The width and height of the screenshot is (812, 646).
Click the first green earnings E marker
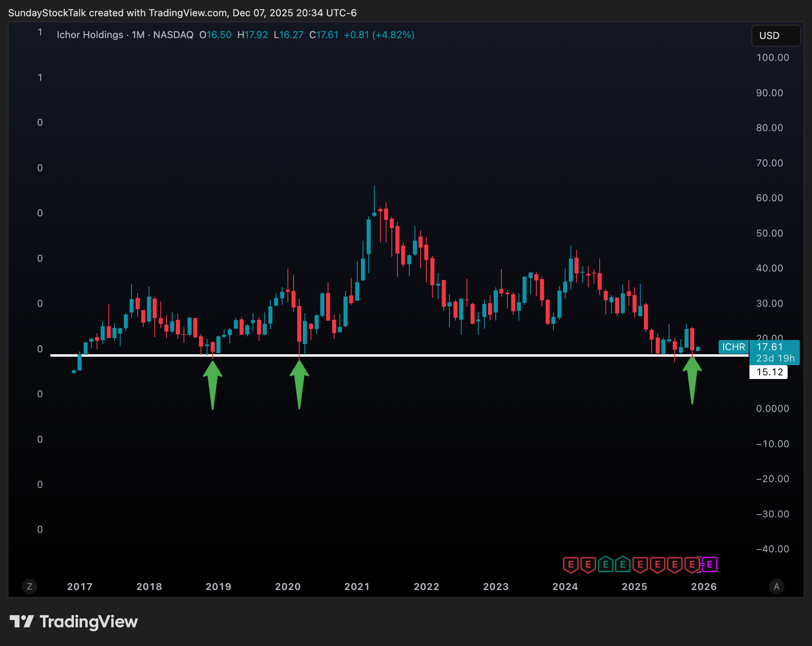click(605, 564)
